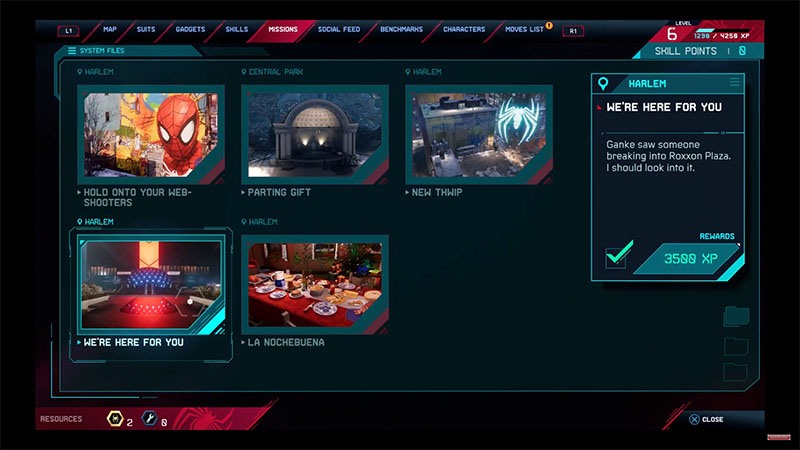Click 'We're Here For You' title below thumbnail
Viewport: 800px width, 450px height.
tap(134, 342)
